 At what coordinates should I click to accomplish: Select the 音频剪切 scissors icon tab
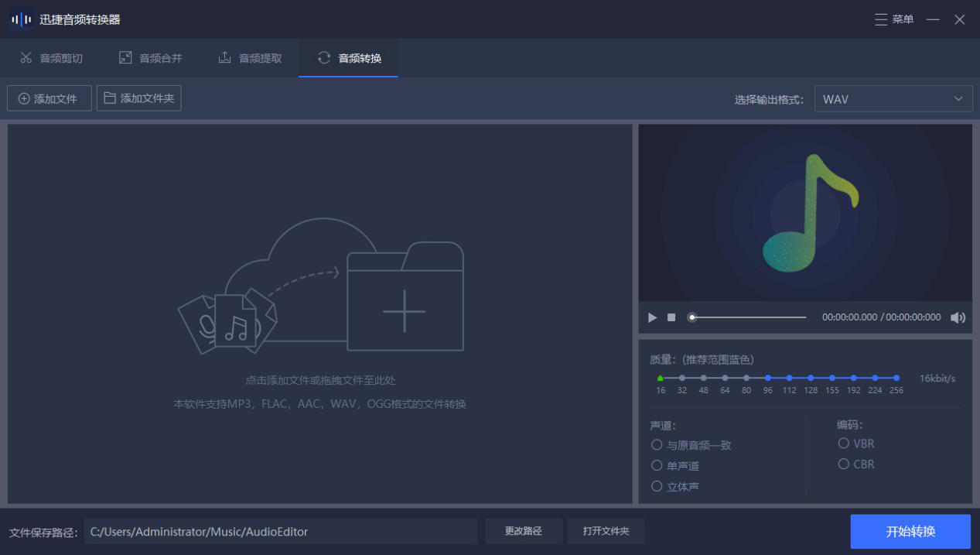(26, 57)
